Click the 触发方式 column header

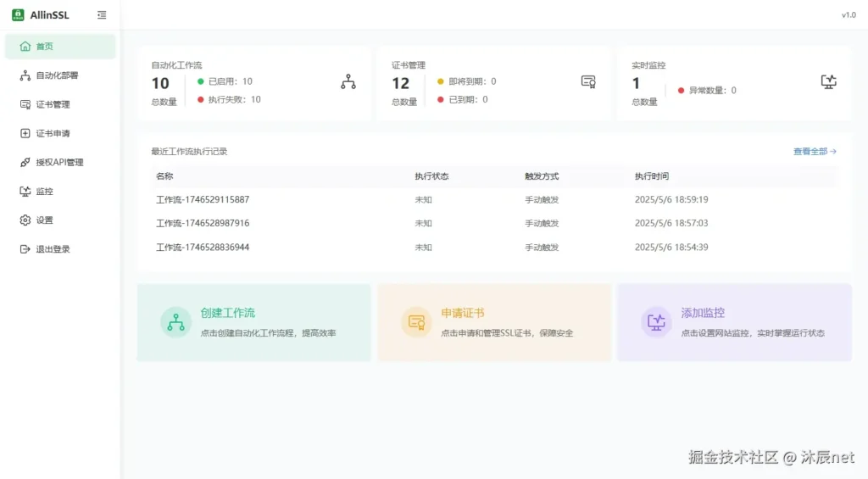click(542, 176)
